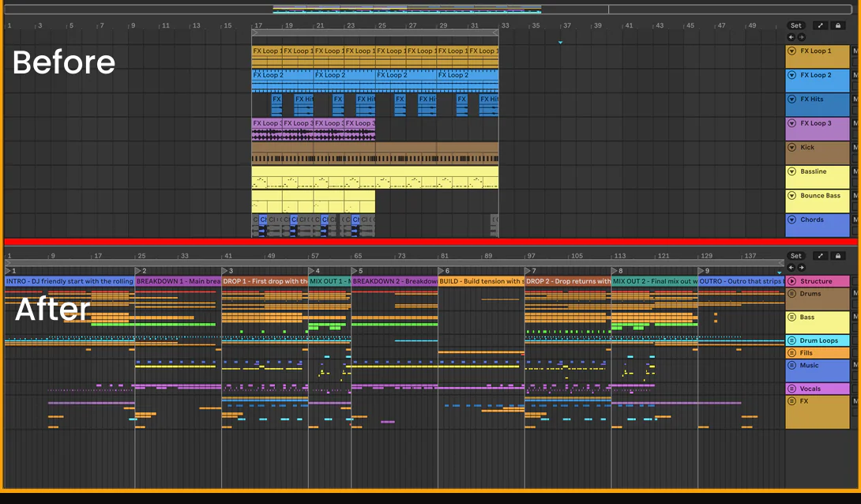The image size is (861, 504).
Task: Click the group icon on Fills track
Action: tap(791, 353)
